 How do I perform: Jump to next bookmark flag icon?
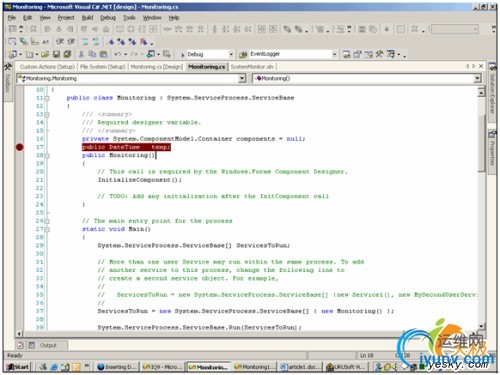click(121, 42)
